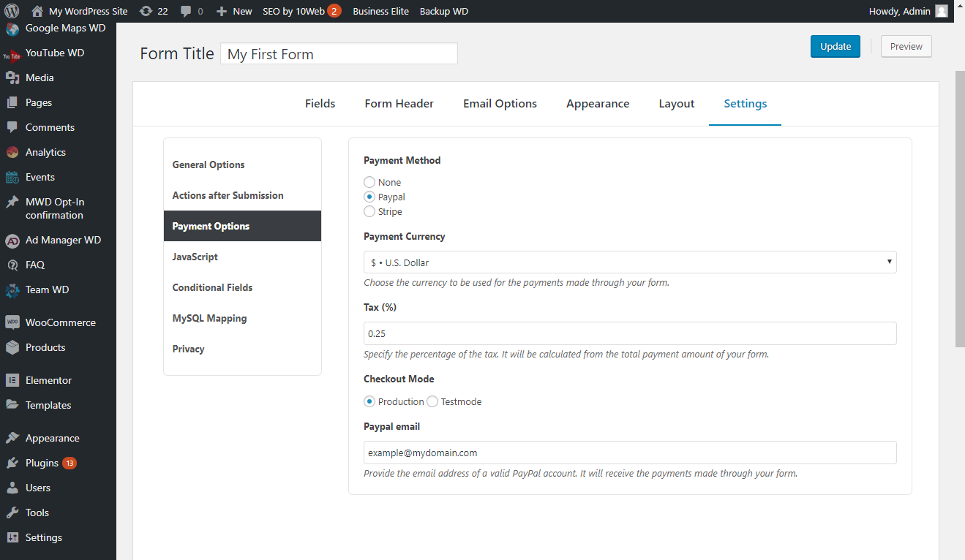Image resolution: width=965 pixels, height=560 pixels.
Task: Switch to the form Settings tab
Action: pyautogui.click(x=746, y=104)
